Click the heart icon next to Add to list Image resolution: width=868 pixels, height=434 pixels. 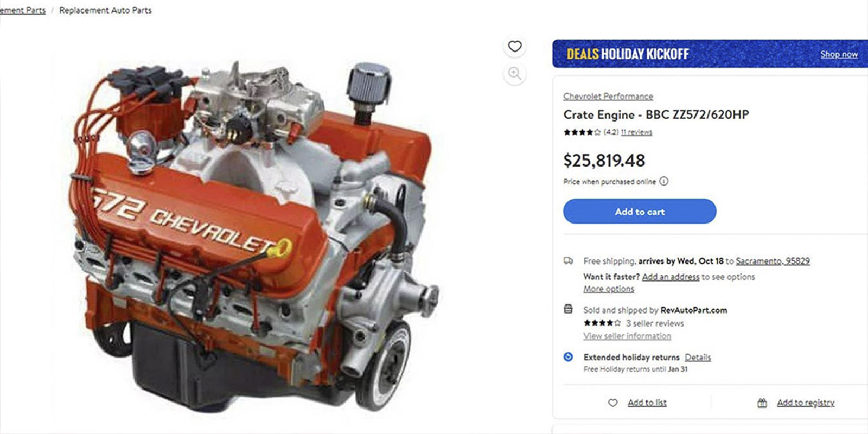(612, 403)
